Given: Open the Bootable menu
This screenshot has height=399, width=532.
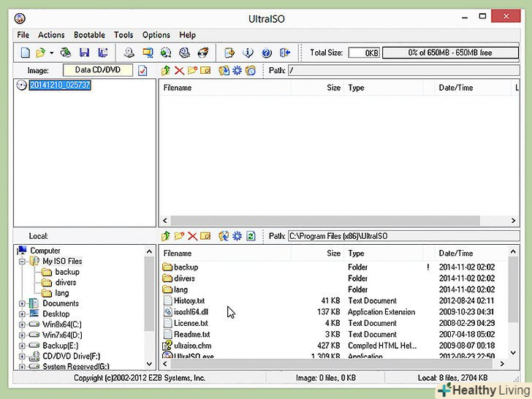Looking at the screenshot, I should coord(89,34).
